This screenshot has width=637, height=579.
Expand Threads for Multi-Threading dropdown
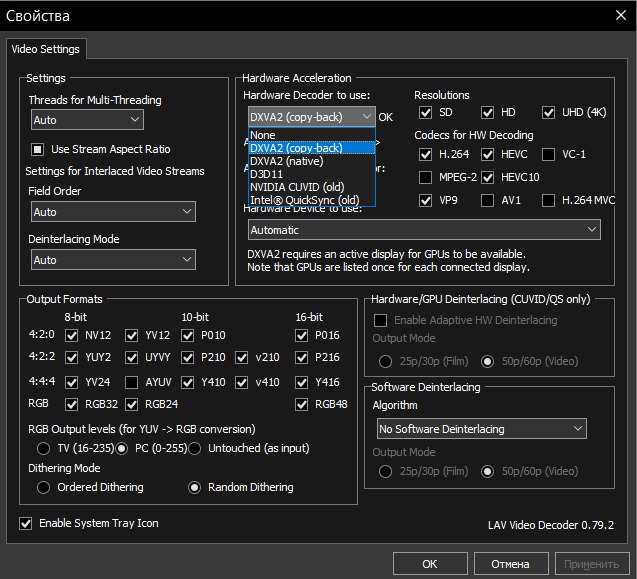click(x=87, y=120)
